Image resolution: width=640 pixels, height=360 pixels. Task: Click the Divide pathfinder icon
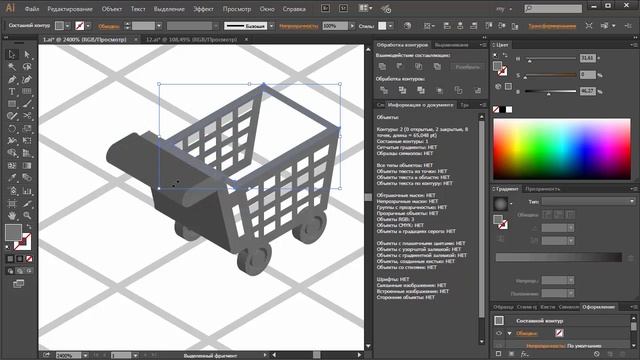click(384, 90)
